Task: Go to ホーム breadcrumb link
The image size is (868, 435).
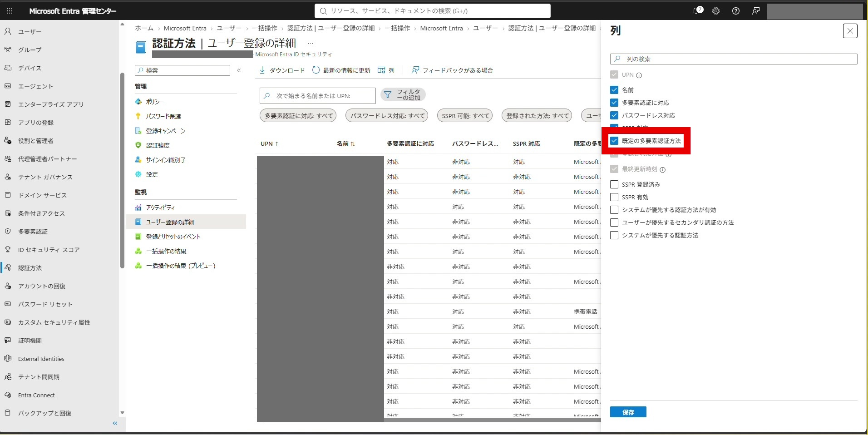Action: [x=144, y=28]
